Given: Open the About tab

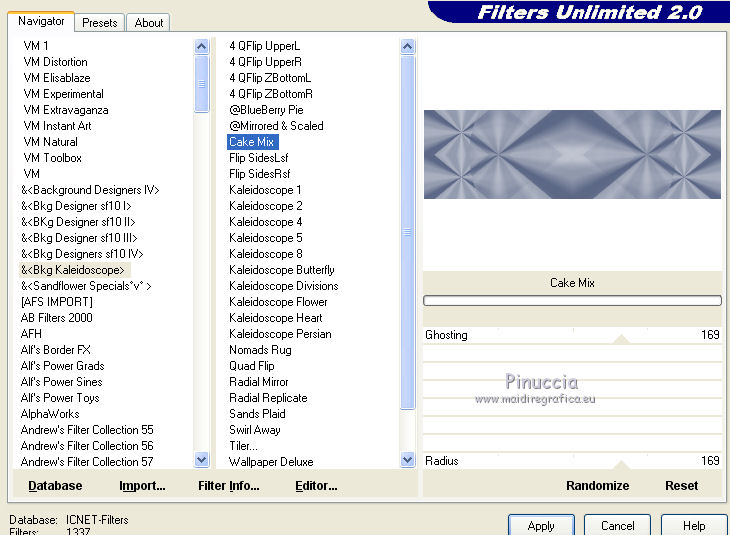Looking at the screenshot, I should coord(149,23).
